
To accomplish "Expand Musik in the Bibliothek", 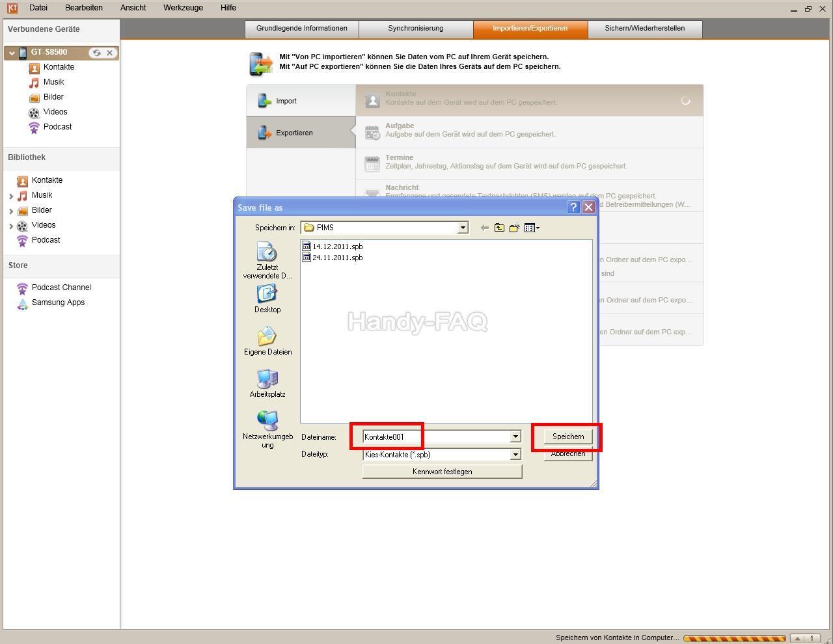I will 11,196.
